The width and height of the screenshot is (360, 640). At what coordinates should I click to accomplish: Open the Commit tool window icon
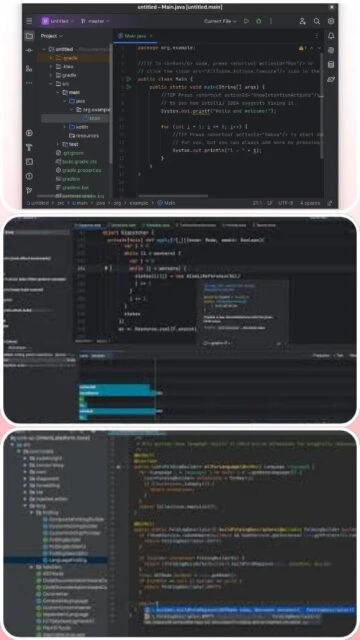pyautogui.click(x=29, y=50)
